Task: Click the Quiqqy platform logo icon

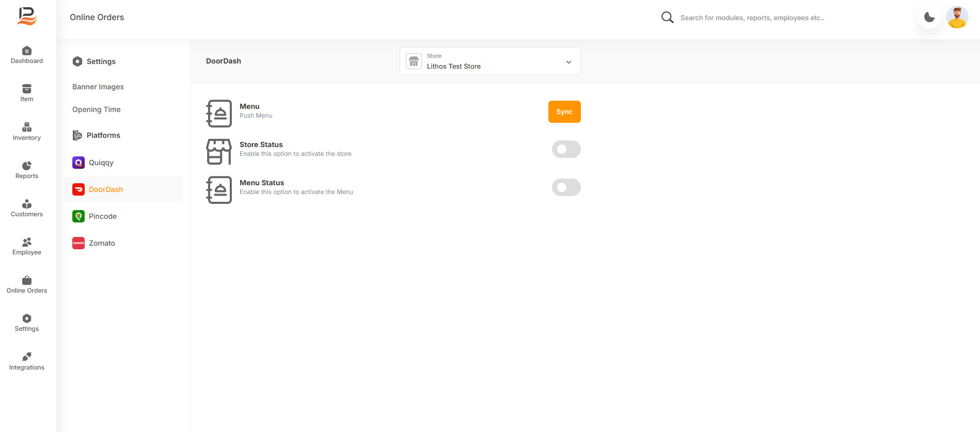Action: point(78,163)
